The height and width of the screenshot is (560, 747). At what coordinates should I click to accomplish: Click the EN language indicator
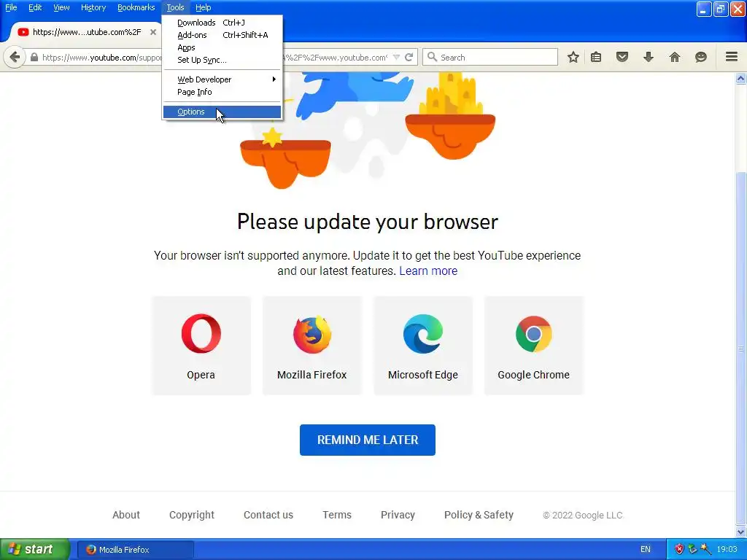click(x=646, y=550)
